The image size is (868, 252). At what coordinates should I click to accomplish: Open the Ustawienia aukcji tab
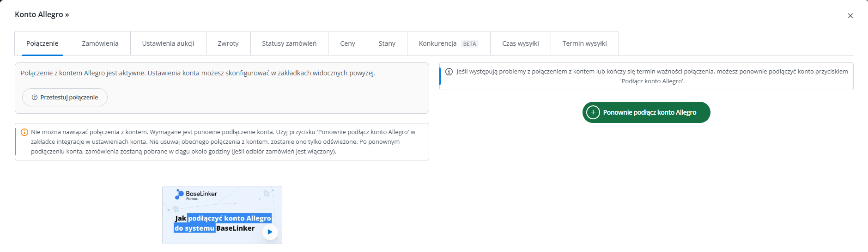[168, 43]
